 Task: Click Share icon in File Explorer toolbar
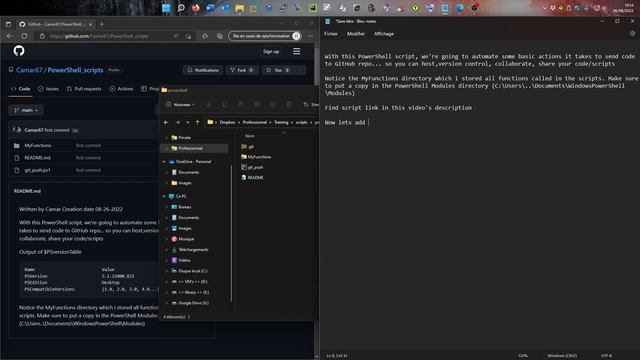tap(273, 104)
